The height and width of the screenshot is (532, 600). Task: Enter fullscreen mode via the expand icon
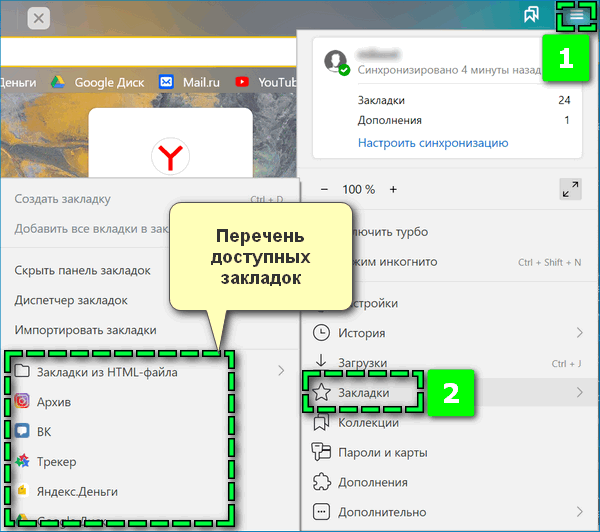tap(570, 189)
